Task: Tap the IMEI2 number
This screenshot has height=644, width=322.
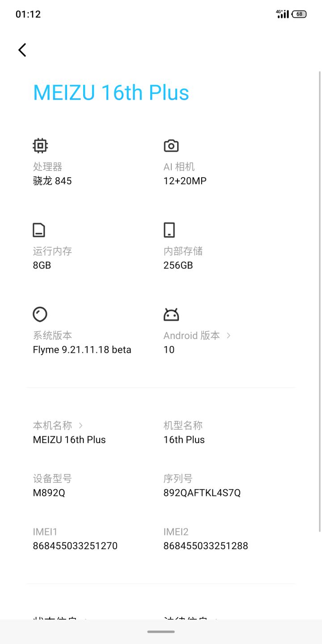Action: 206,546
